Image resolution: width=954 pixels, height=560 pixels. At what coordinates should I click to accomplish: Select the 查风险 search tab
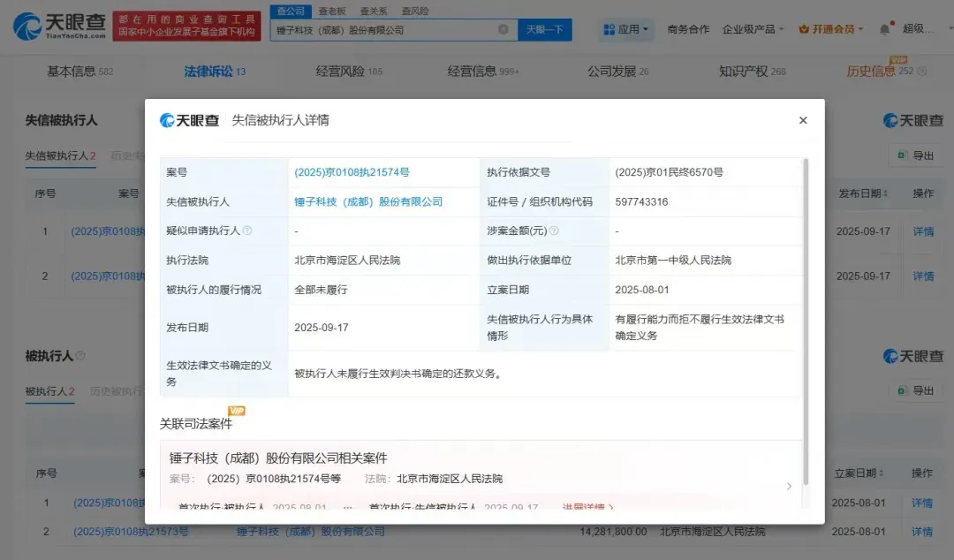[x=415, y=11]
